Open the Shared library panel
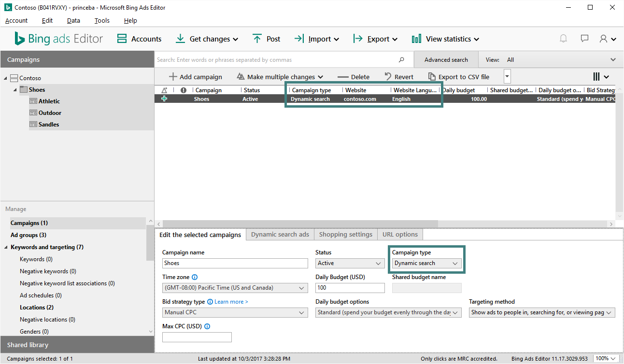Viewport: 624px width, 364px height. pyautogui.click(x=77, y=345)
